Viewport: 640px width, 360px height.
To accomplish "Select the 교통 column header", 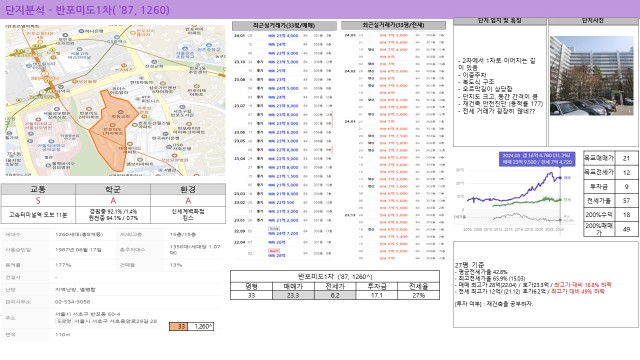I will [38, 189].
